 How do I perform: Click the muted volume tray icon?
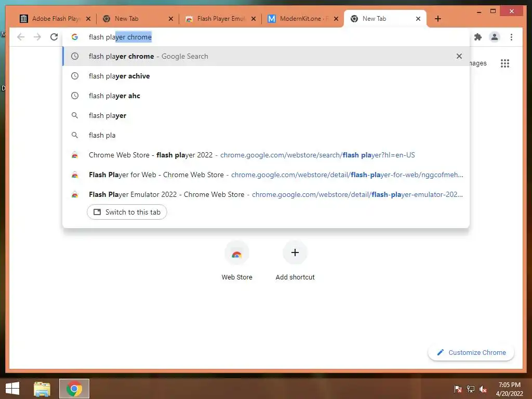(483, 389)
